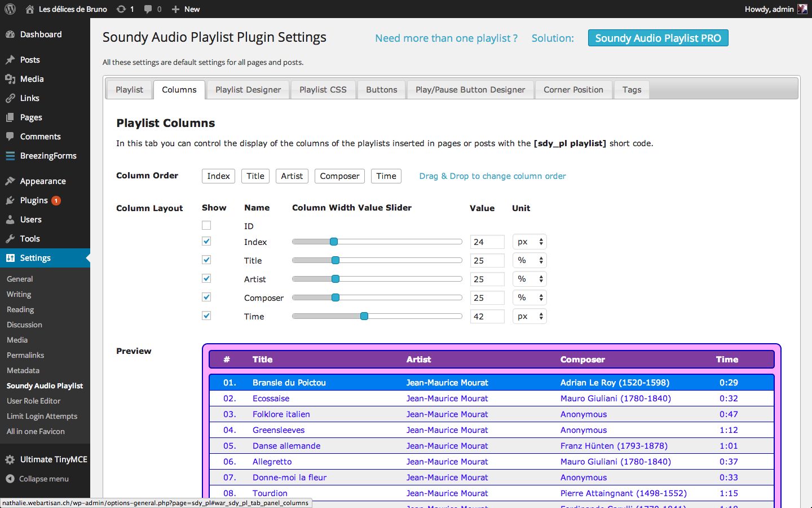Click the Collapse menu arrow icon
812x508 pixels.
point(10,479)
